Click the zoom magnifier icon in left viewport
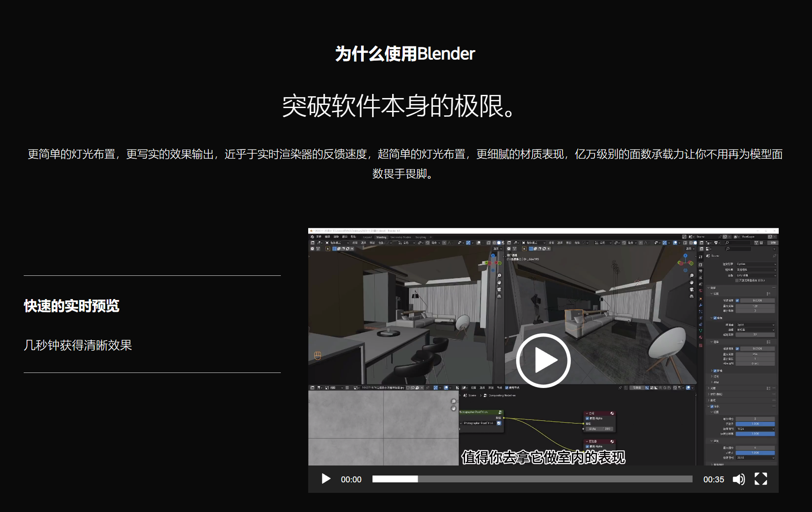812x512 pixels. [x=499, y=276]
